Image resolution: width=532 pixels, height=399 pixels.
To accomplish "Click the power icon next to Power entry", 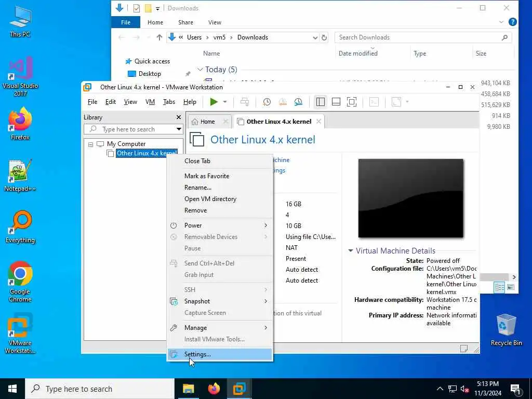I will pyautogui.click(x=174, y=225).
